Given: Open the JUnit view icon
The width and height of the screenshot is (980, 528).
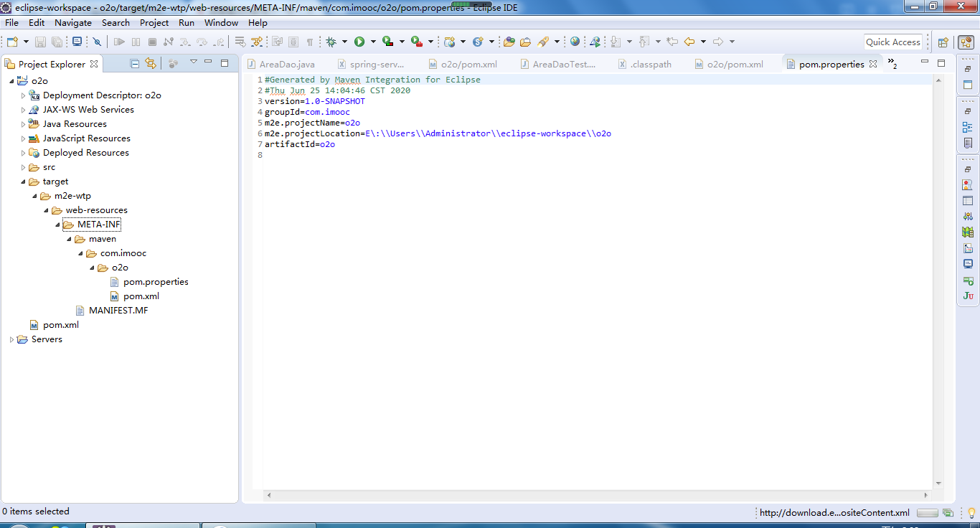Looking at the screenshot, I should (x=968, y=296).
